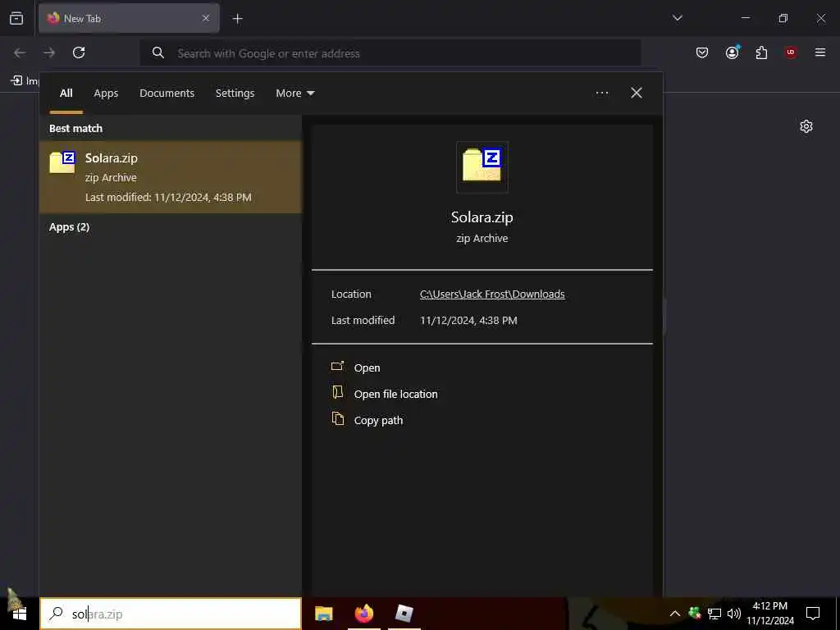Viewport: 840px width, 630px height.
Task: Open C:\Users\Jack Frost\Downloads location link
Action: tap(492, 294)
